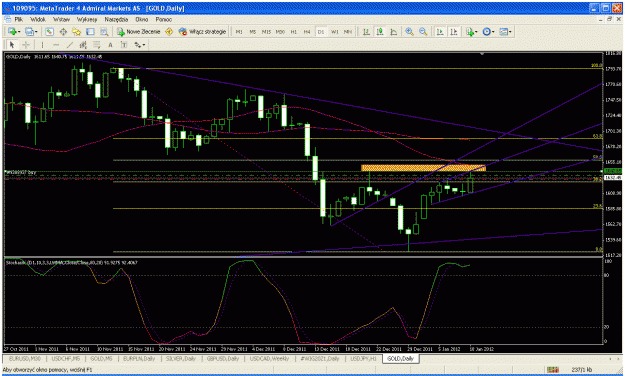Select the M30 timeframe

(x=280, y=32)
